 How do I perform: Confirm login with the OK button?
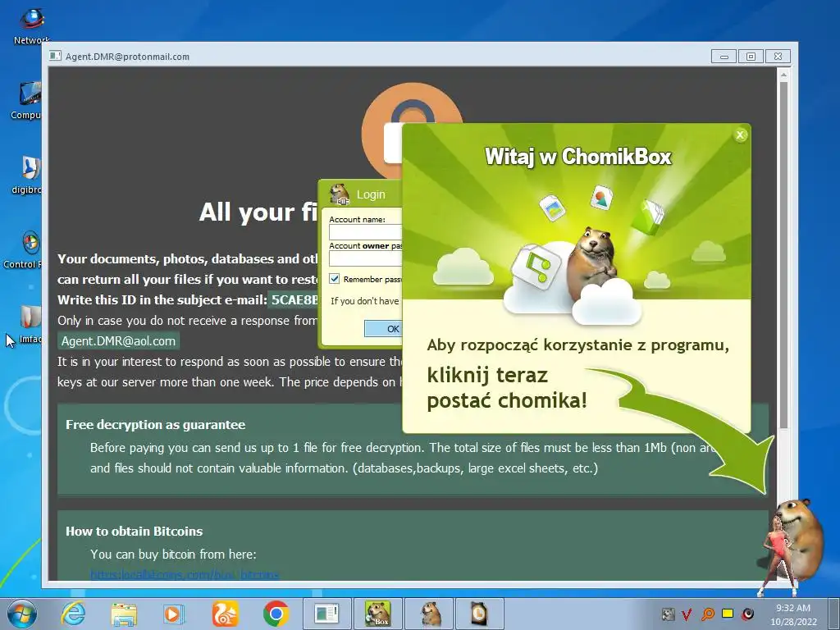[383, 328]
